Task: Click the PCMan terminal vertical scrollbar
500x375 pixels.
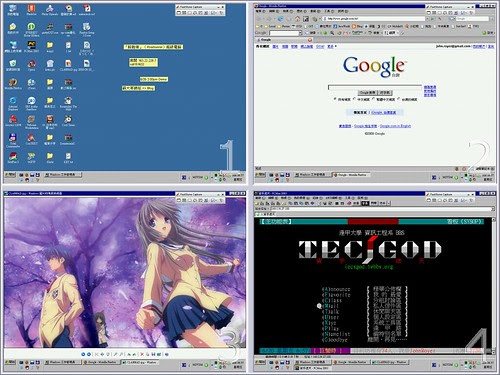Action: pos(494,285)
